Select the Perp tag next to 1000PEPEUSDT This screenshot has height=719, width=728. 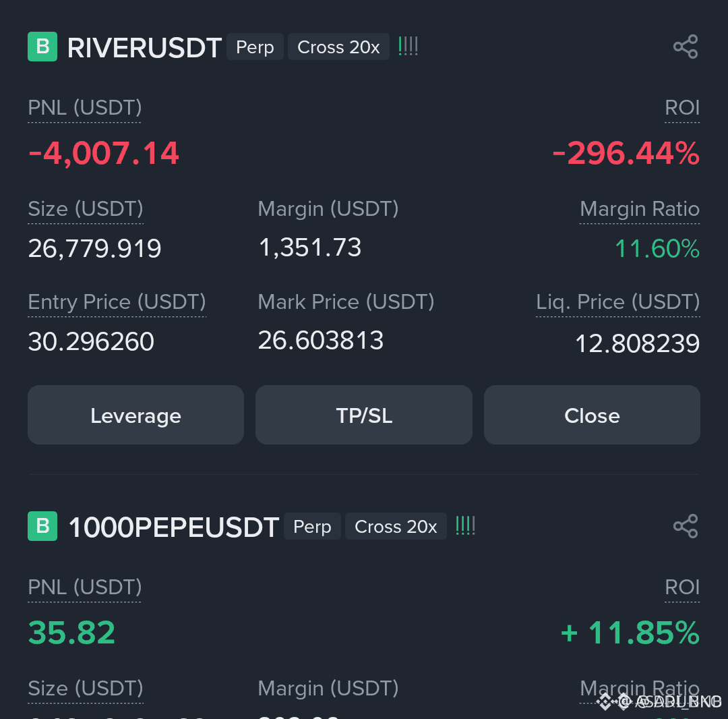pyautogui.click(x=312, y=526)
